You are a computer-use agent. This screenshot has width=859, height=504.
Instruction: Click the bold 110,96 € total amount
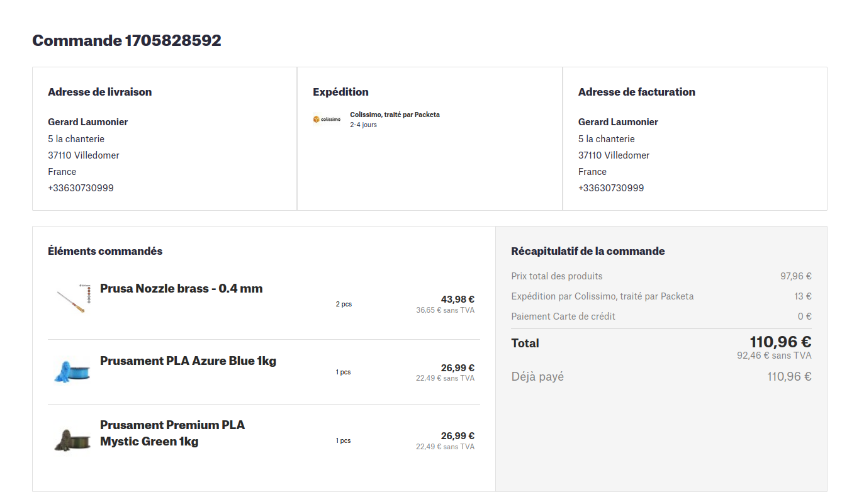coord(780,342)
